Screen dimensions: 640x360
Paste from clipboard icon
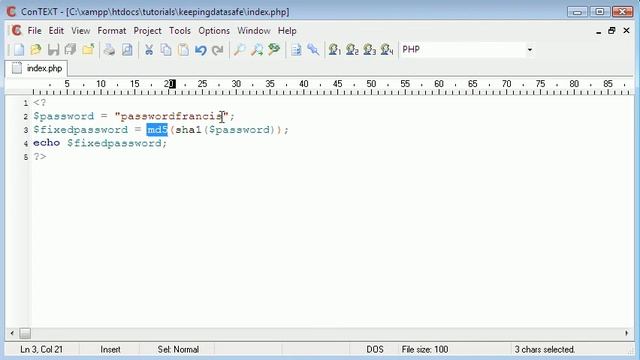point(183,50)
